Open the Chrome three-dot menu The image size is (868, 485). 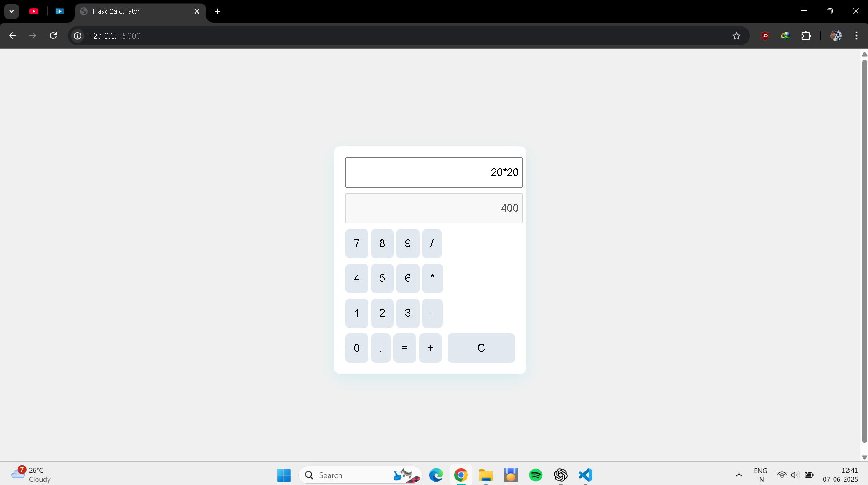tap(856, 36)
